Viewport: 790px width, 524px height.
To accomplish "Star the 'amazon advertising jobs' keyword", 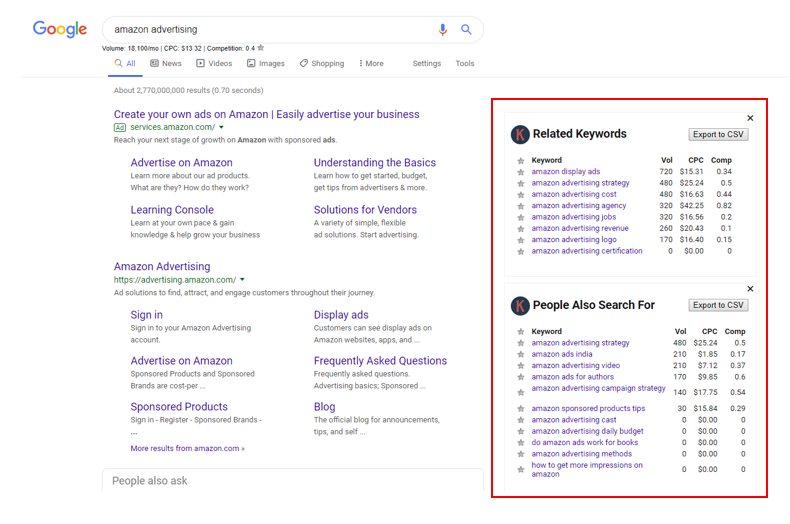I will tap(520, 217).
